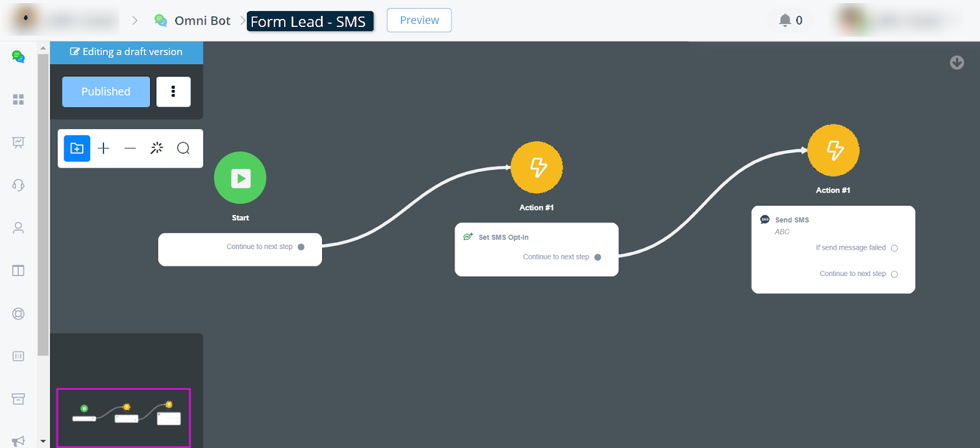Screen dimensions: 980x448
Task: Click the ticket panel sidebar icon
Action: 18,356
